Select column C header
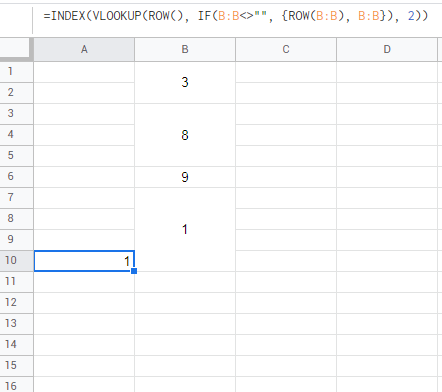Screen dimensions: 442x392 point(286,49)
